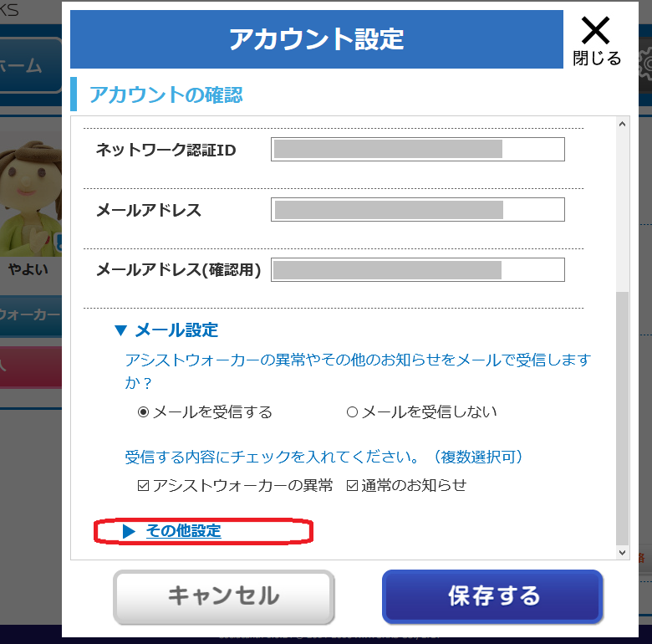This screenshot has width=652, height=644.
Task: Open the その他設定 link
Action: coord(183,531)
